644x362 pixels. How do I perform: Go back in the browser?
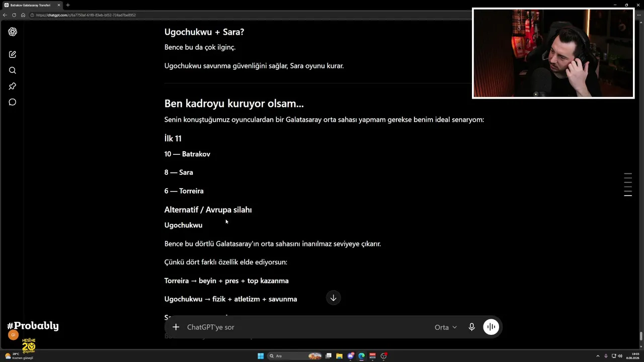click(x=5, y=15)
